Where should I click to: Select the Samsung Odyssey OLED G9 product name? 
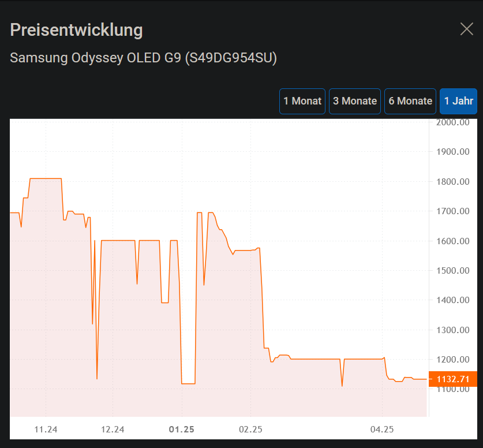click(143, 58)
